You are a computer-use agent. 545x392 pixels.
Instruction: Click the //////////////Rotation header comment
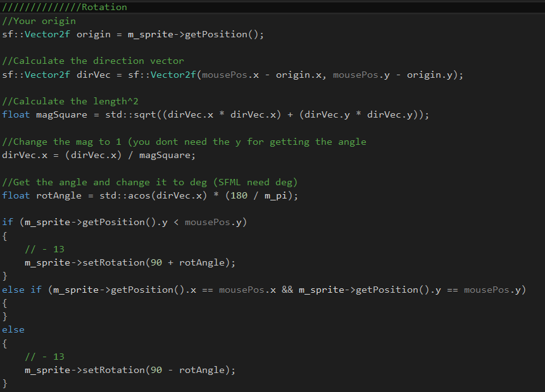[65, 7]
